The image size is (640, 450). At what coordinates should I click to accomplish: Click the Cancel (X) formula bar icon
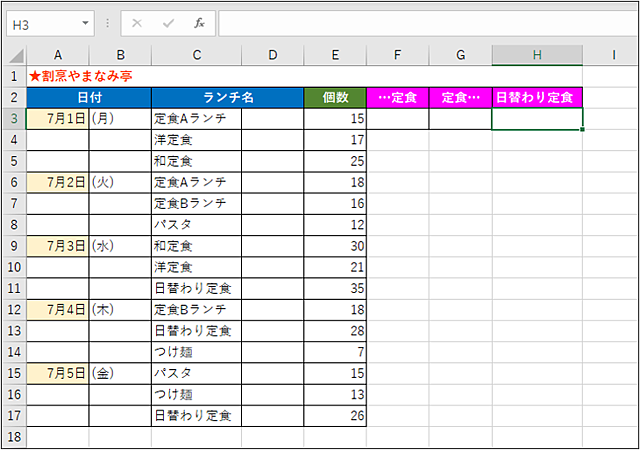[x=137, y=23]
